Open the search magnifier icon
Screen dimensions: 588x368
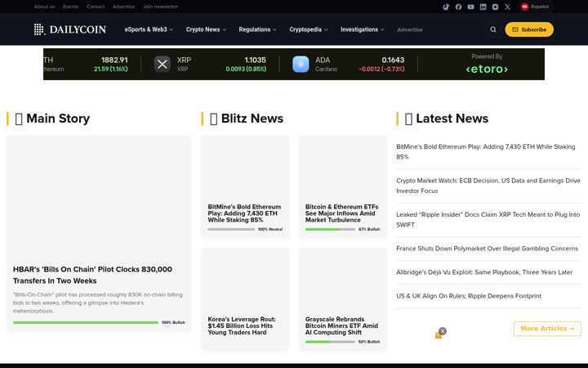(x=493, y=29)
